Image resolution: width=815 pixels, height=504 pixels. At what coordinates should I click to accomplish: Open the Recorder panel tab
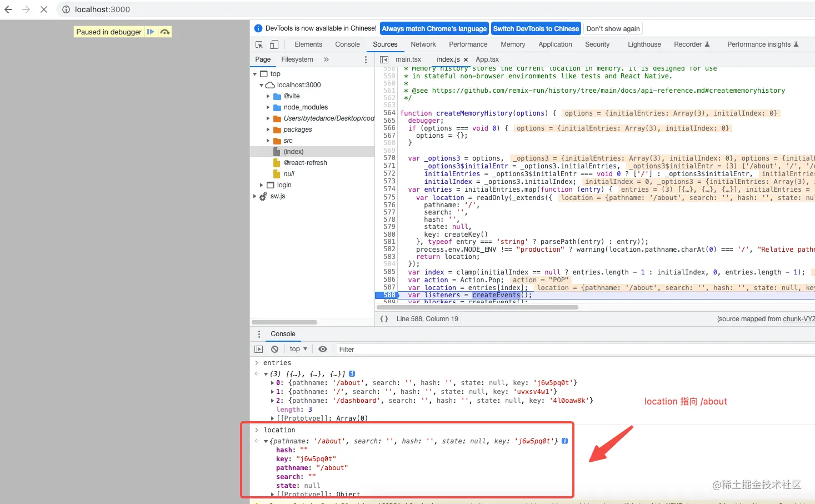[x=692, y=44]
